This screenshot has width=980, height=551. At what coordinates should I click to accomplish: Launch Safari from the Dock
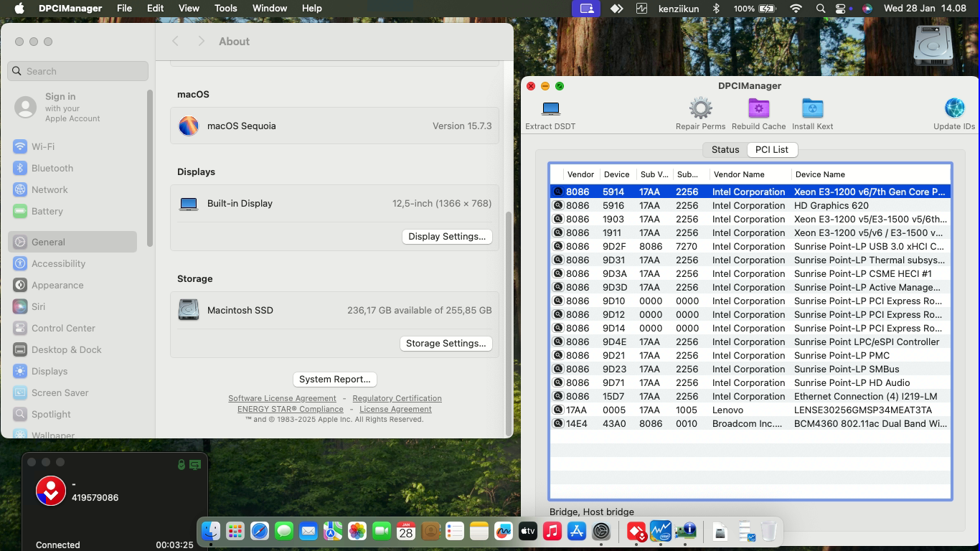[259, 531]
